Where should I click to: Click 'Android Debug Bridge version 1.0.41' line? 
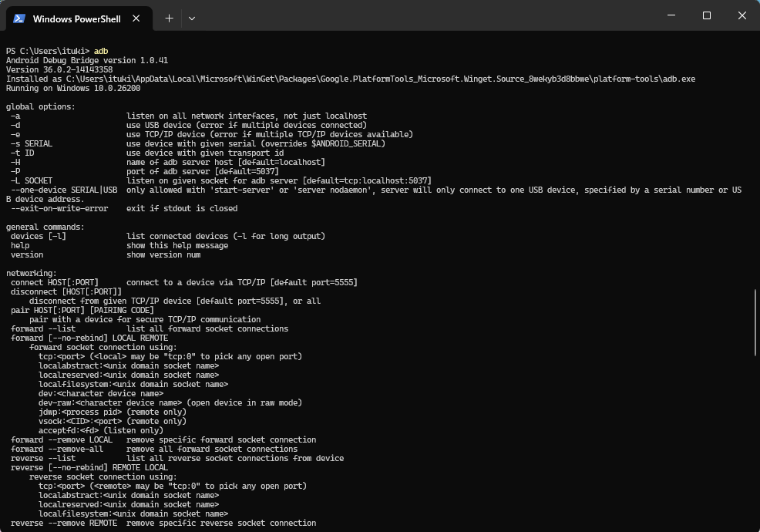(x=87, y=60)
